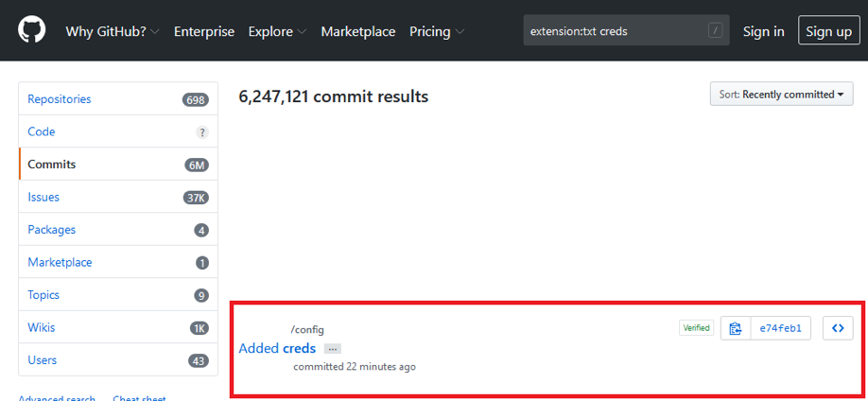Open the Explore dropdown menu

click(x=277, y=31)
